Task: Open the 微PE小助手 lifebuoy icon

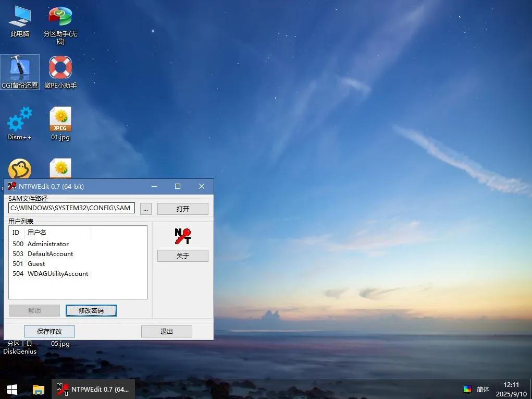Action: (60, 68)
